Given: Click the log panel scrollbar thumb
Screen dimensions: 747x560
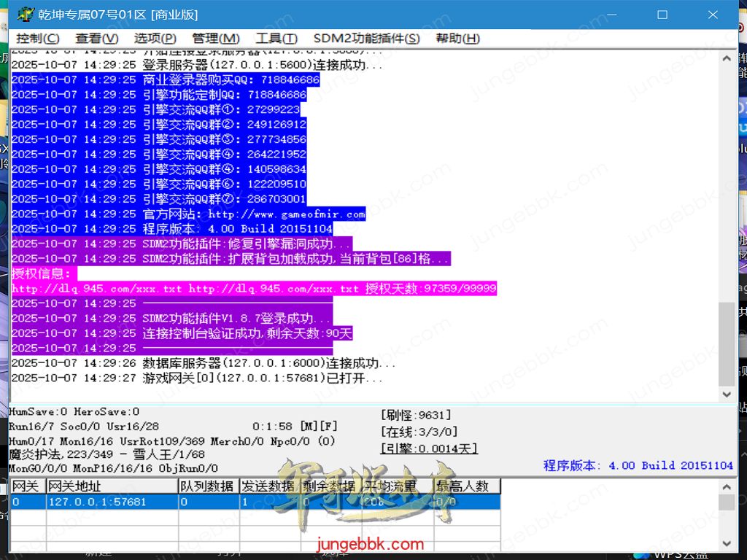Looking at the screenshot, I should (727, 343).
